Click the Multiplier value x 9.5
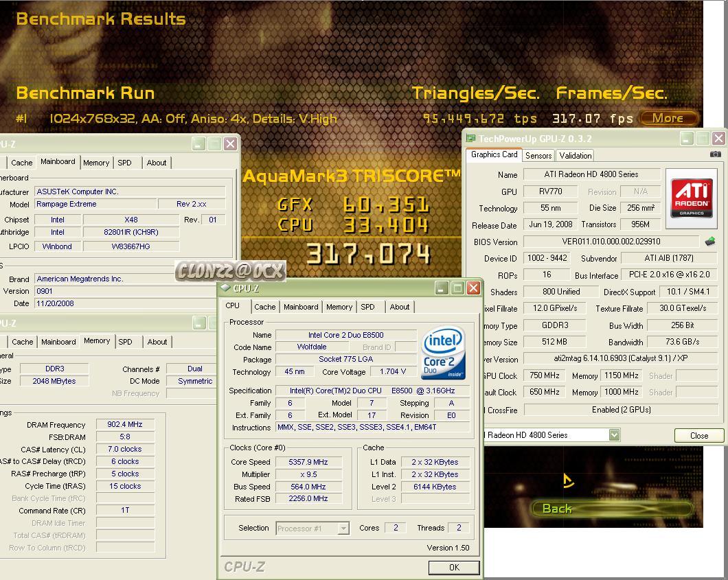Viewport: 728px width, 580px height. [x=308, y=474]
